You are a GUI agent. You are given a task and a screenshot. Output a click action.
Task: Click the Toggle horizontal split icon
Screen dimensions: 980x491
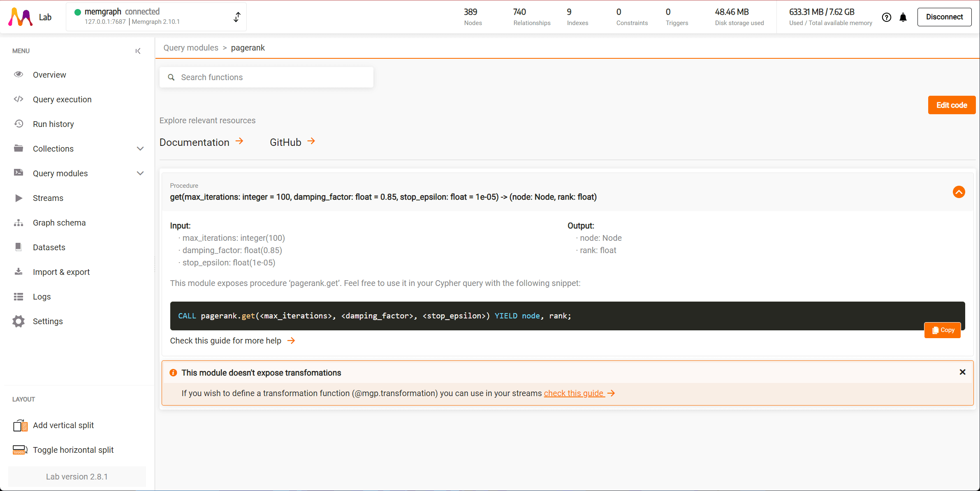click(x=21, y=450)
